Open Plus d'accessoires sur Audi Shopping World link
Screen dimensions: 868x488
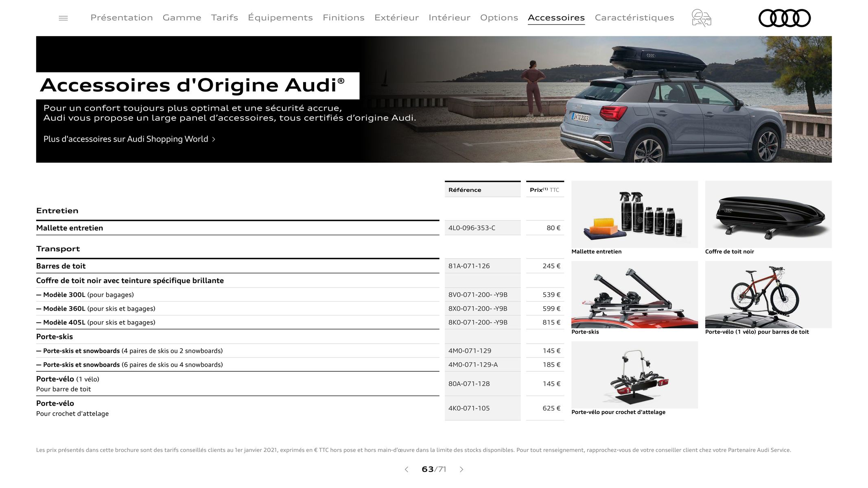[129, 139]
